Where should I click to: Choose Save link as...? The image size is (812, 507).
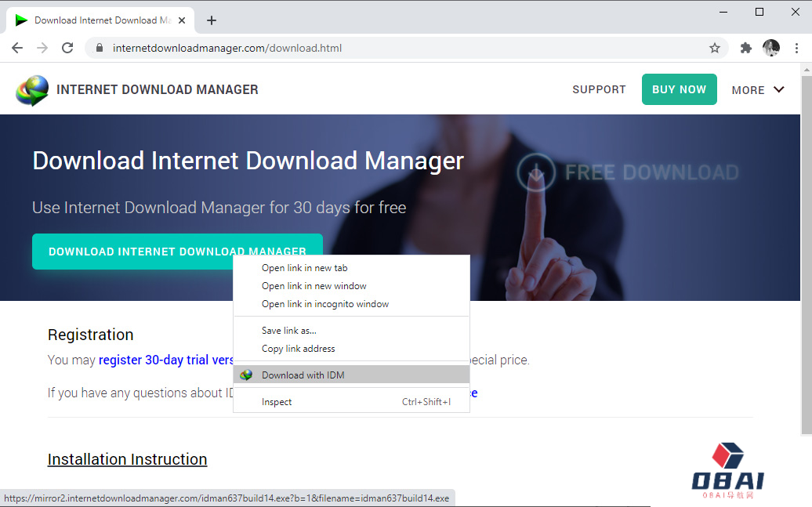coord(352,331)
